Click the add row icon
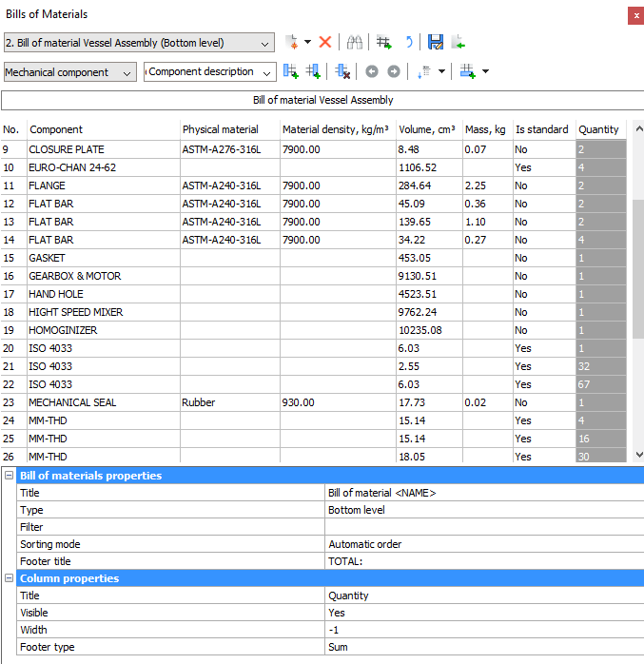Viewport: 644px width, 664px height. (x=467, y=71)
